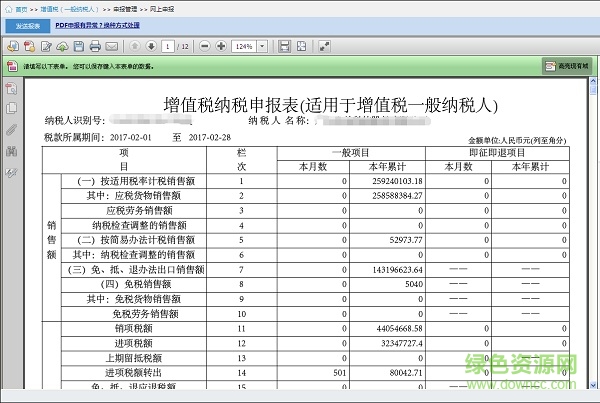Click the page number input field
The height and width of the screenshot is (403, 600).
pyautogui.click(x=167, y=47)
